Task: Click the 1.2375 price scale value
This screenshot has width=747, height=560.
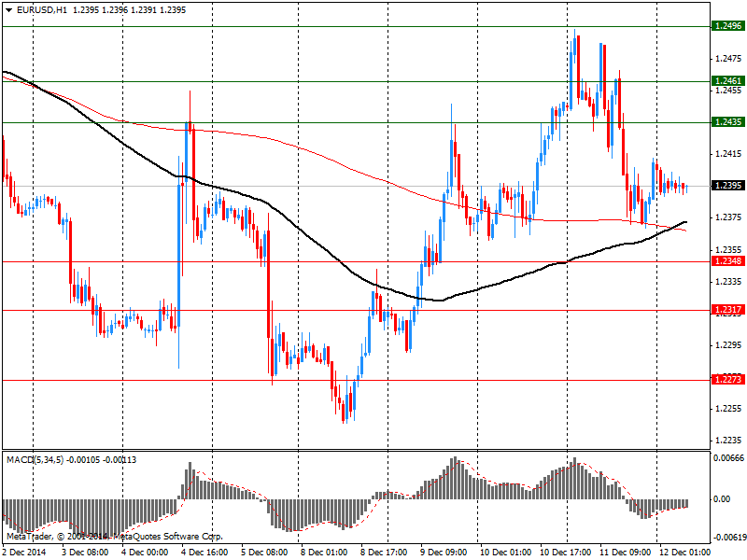Action: pyautogui.click(x=728, y=217)
